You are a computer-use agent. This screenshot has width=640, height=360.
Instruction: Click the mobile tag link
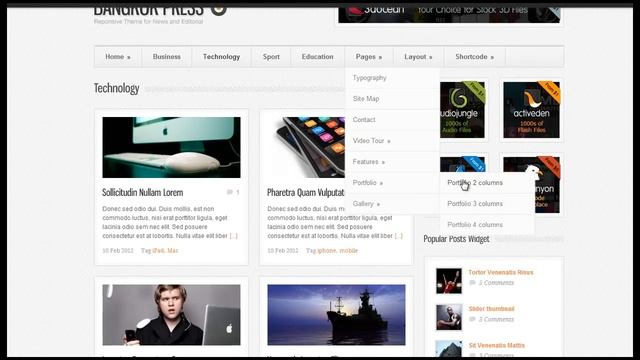click(349, 251)
